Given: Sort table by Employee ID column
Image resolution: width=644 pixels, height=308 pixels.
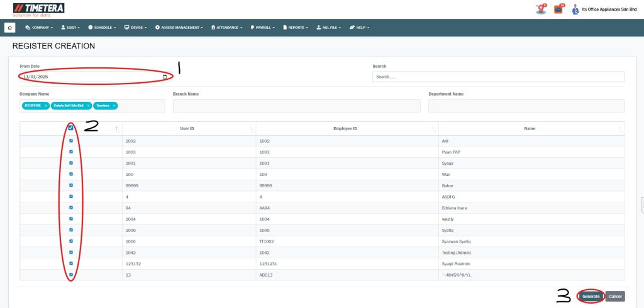Looking at the screenshot, I should (434, 128).
